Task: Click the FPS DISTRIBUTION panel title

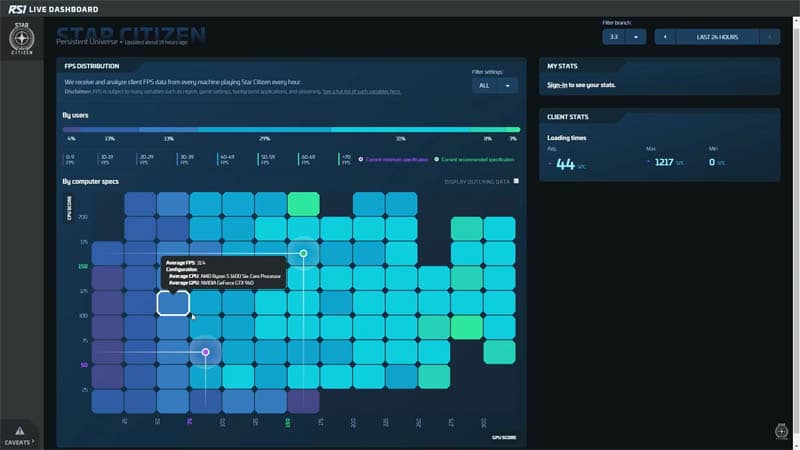Action: [x=92, y=66]
